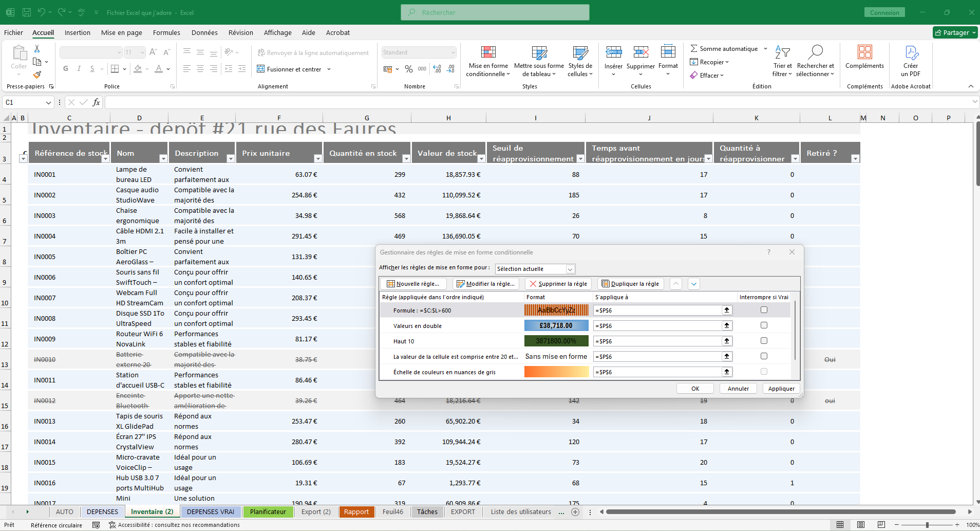Image resolution: width=980 pixels, height=531 pixels.
Task: Open the filter arrow on Prix unitaire column
Action: click(x=318, y=159)
